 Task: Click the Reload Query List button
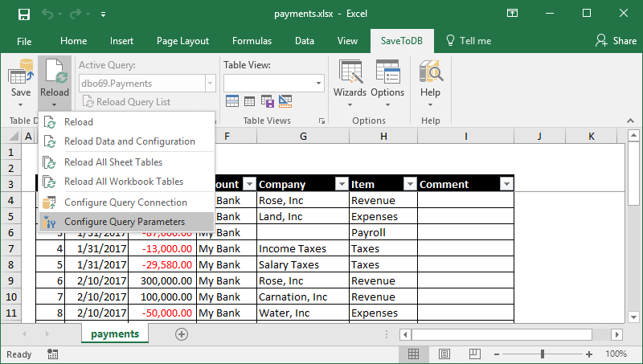pyautogui.click(x=127, y=102)
